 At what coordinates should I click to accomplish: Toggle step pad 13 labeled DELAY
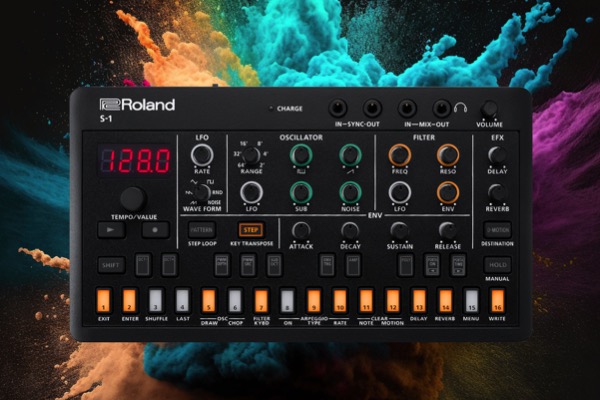tap(419, 300)
